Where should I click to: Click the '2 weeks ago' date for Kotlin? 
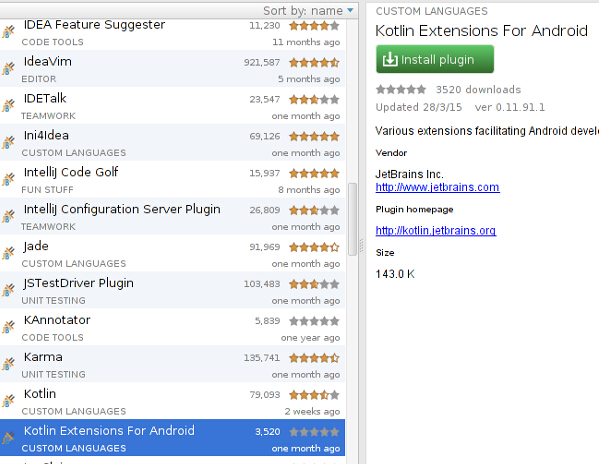pyautogui.click(x=312, y=411)
